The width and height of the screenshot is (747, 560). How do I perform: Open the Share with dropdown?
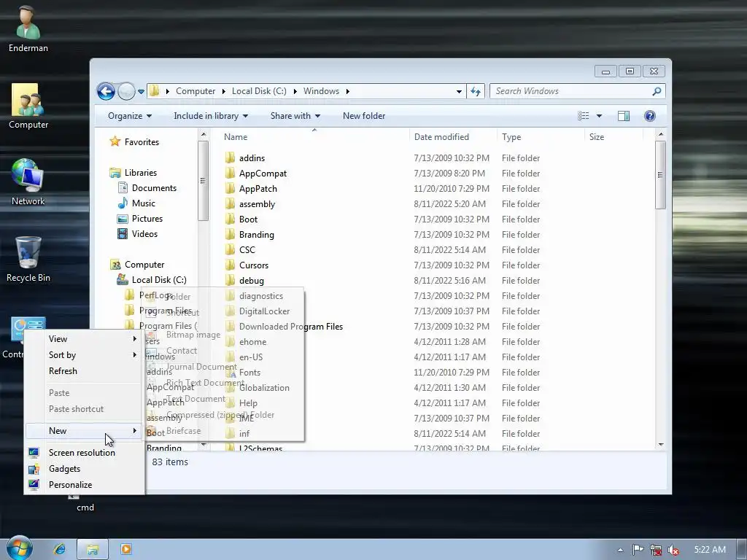pyautogui.click(x=295, y=116)
